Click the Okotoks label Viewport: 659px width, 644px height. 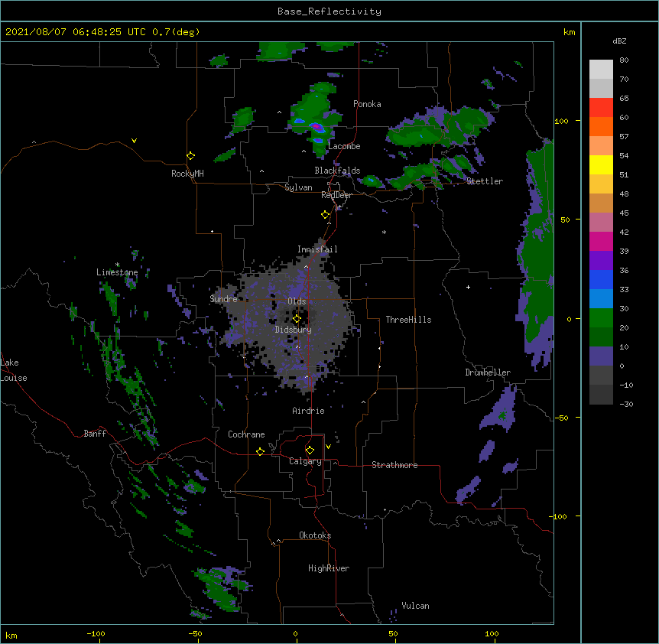point(315,535)
